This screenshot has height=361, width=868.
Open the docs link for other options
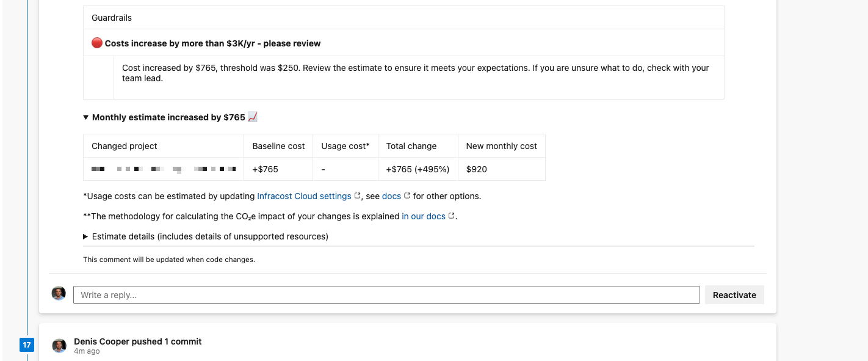(391, 196)
